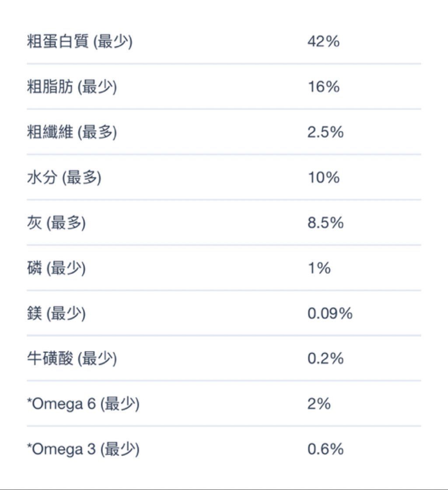This screenshot has width=448, height=490.
Task: Click the 2% Omega 6 value
Action: click(x=319, y=403)
